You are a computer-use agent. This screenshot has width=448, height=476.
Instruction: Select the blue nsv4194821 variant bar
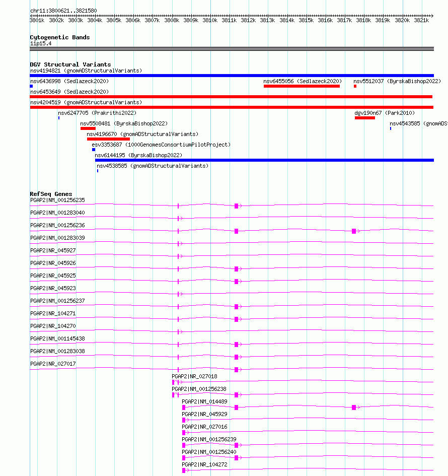click(x=232, y=76)
